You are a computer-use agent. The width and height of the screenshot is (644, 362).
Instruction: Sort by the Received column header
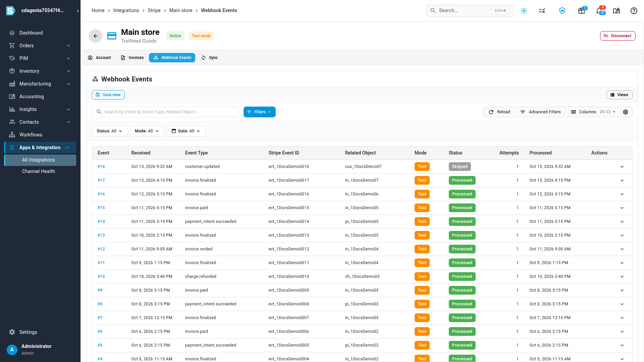tap(141, 153)
